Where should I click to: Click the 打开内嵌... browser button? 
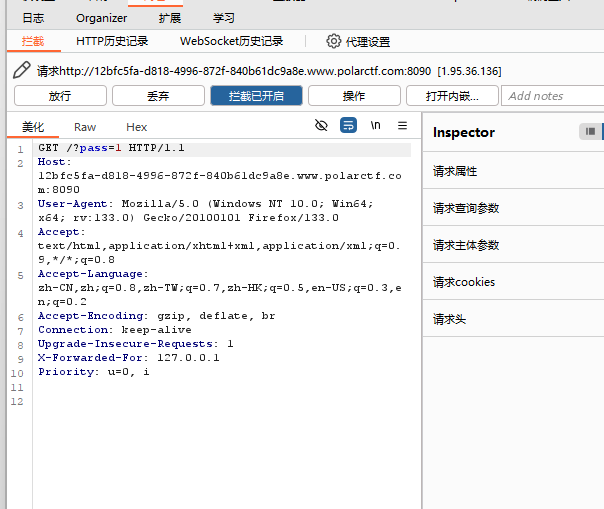pyautogui.click(x=452, y=96)
